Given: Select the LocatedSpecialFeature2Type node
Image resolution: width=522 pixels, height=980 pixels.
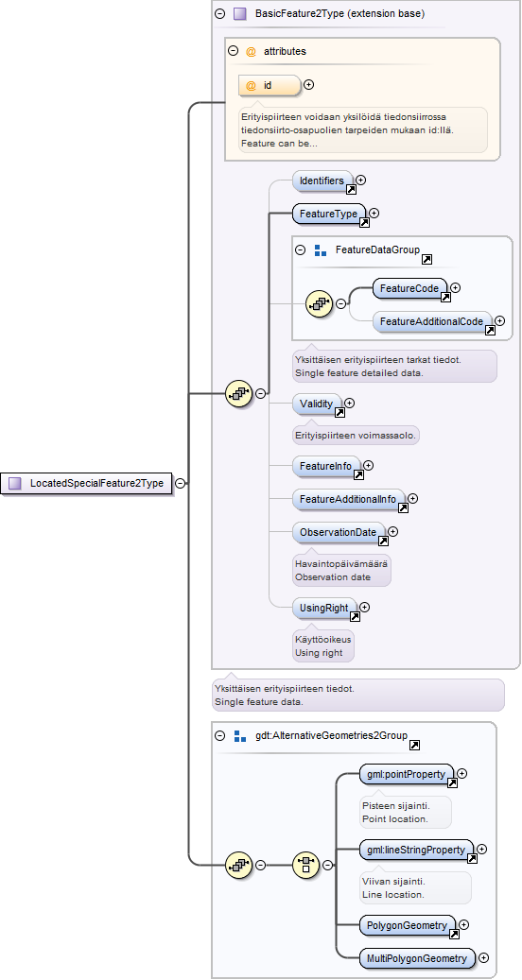Looking at the screenshot, I should [x=86, y=483].
